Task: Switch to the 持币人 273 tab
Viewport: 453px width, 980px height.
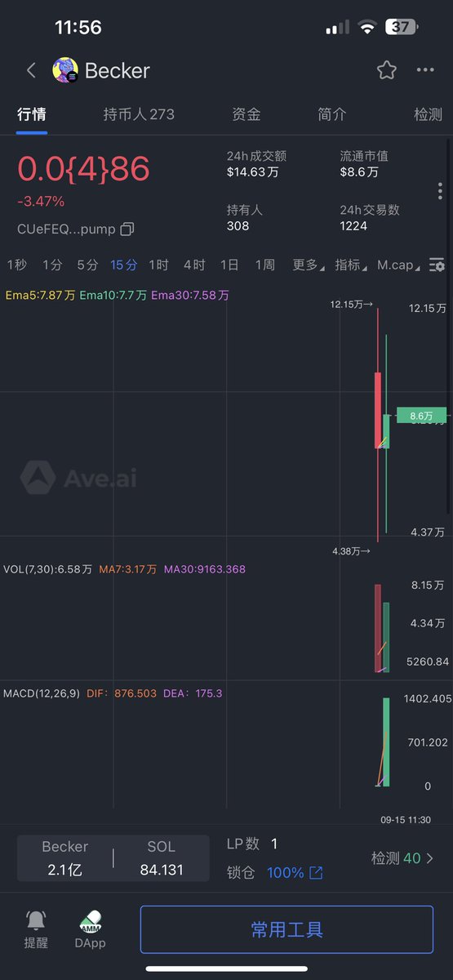Action: [x=139, y=114]
